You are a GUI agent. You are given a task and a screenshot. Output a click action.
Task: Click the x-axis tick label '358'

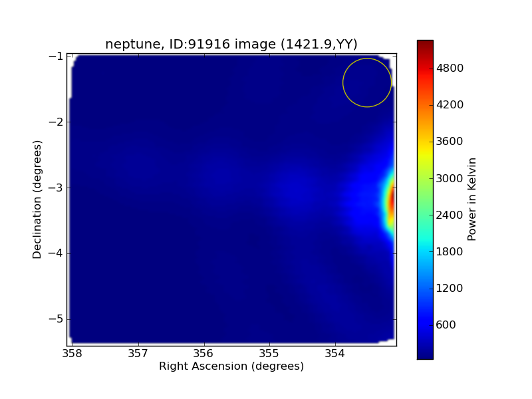click(x=72, y=354)
